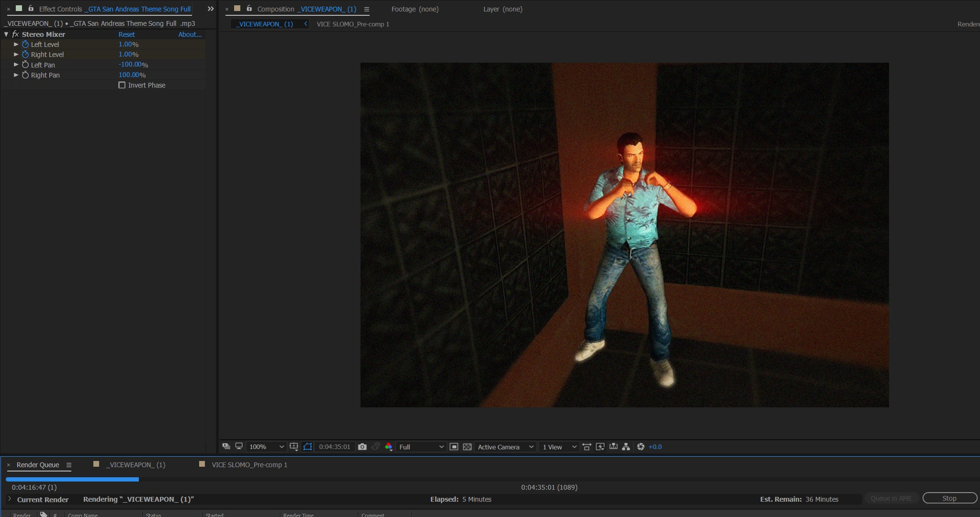Open the RGB channel color management icon

tap(389, 447)
